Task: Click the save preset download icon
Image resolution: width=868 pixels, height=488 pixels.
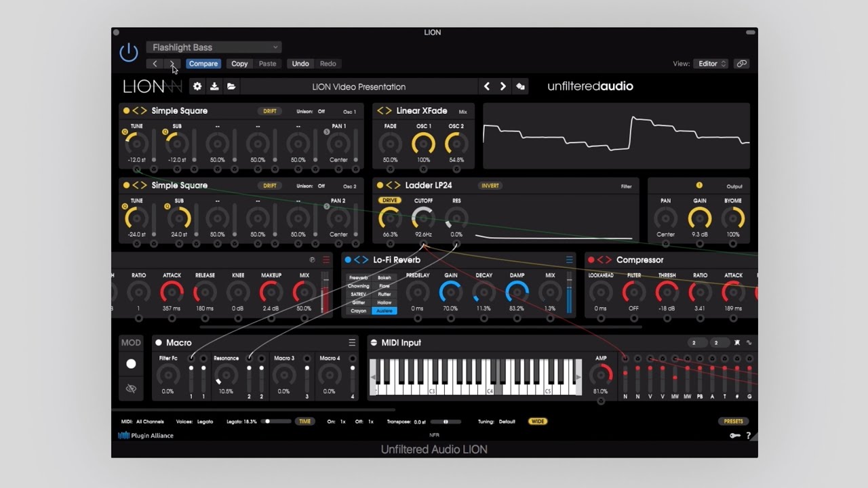Action: point(214,86)
